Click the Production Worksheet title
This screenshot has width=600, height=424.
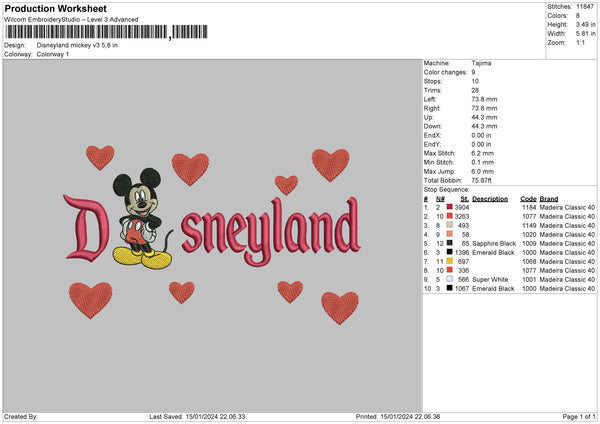click(55, 8)
